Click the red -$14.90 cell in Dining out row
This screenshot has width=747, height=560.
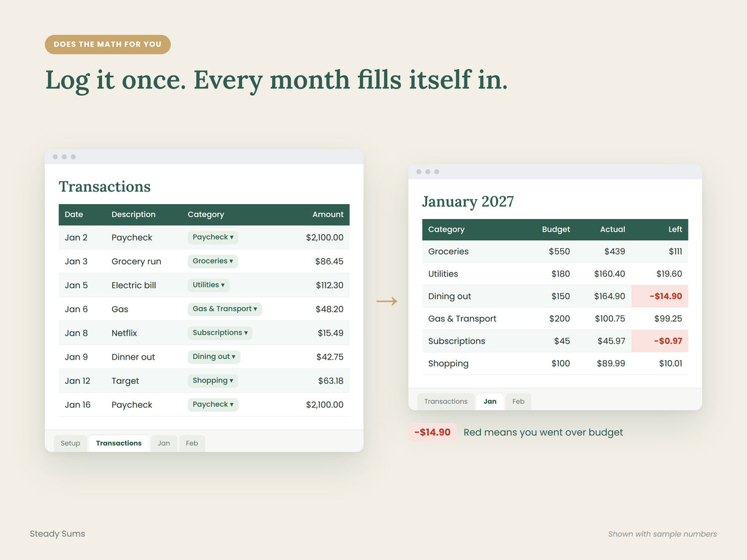[x=660, y=296]
